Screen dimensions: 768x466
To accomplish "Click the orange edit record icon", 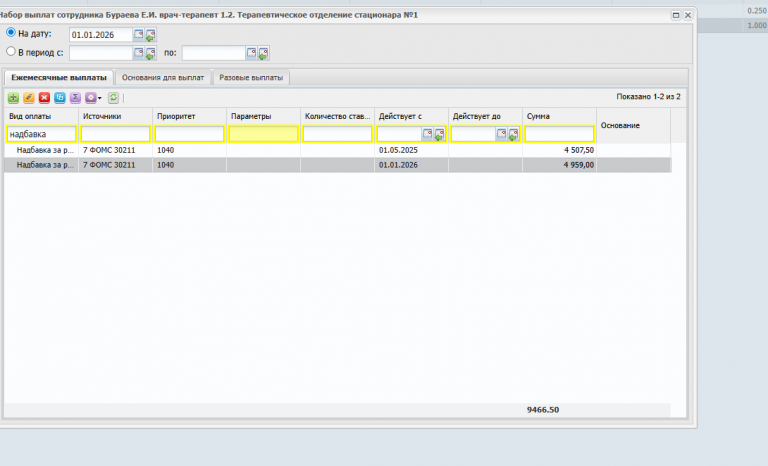I will point(29,98).
